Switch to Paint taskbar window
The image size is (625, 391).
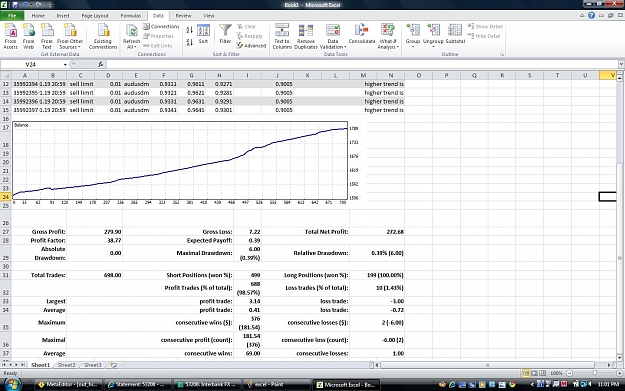click(276, 385)
